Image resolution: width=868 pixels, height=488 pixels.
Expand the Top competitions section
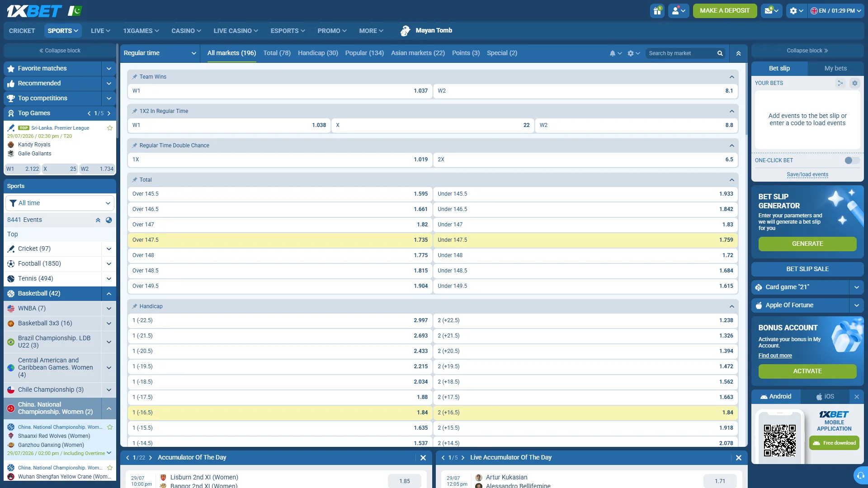[108, 99]
